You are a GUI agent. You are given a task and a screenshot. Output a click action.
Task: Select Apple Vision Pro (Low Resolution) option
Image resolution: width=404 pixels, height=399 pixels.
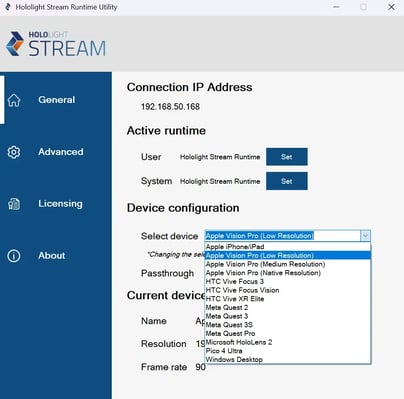pyautogui.click(x=288, y=255)
